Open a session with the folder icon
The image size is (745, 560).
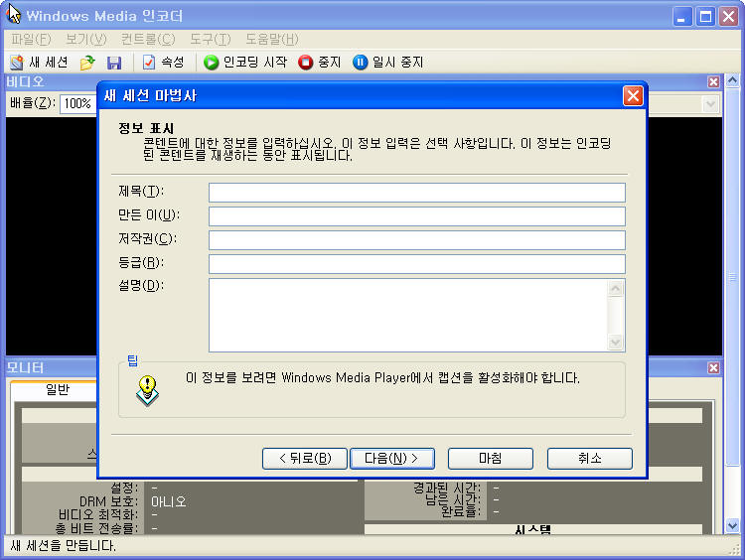(87, 63)
